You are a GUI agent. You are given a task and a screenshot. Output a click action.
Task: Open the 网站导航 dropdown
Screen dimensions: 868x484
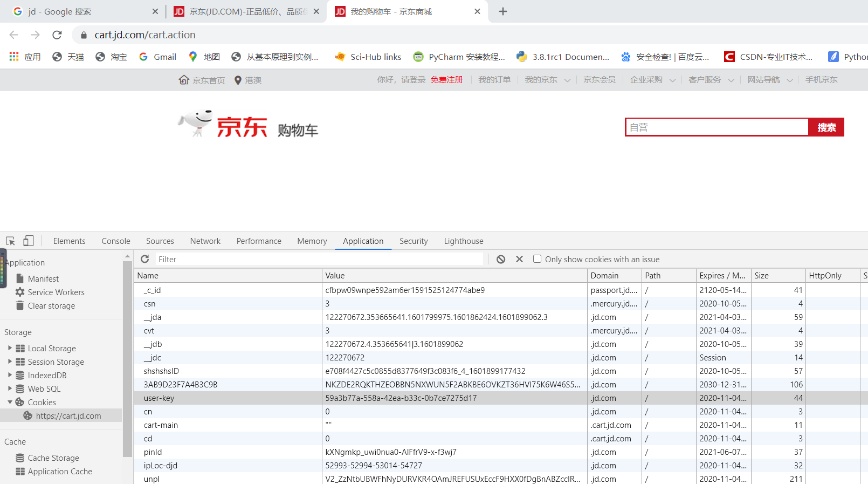click(770, 80)
